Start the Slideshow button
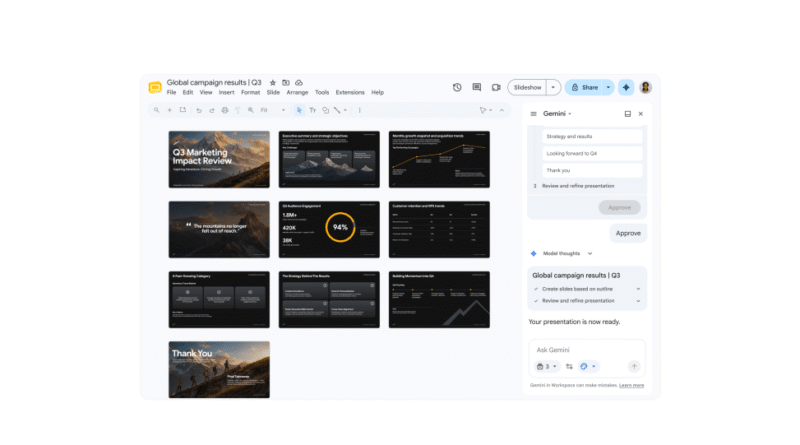This screenshot has height=445, width=800. tap(527, 87)
